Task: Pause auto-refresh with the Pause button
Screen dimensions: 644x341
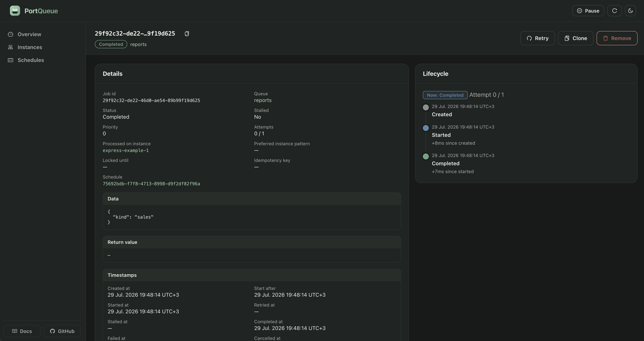Action: 588,11
